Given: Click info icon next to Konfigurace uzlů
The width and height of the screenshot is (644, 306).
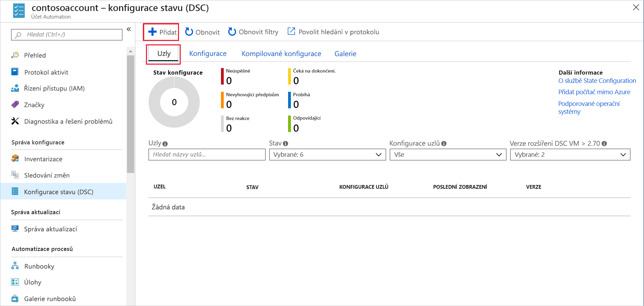Looking at the screenshot, I should tap(444, 144).
